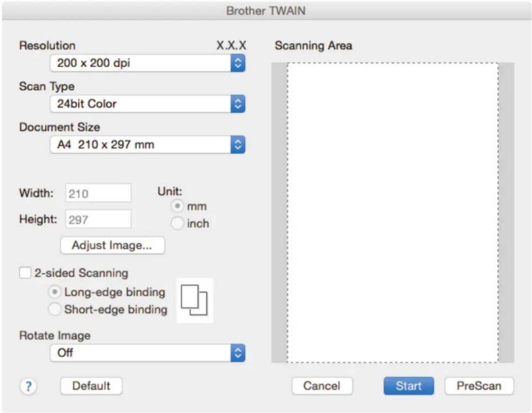Click the page binding orientation icon
The height and width of the screenshot is (413, 532).
click(x=194, y=300)
